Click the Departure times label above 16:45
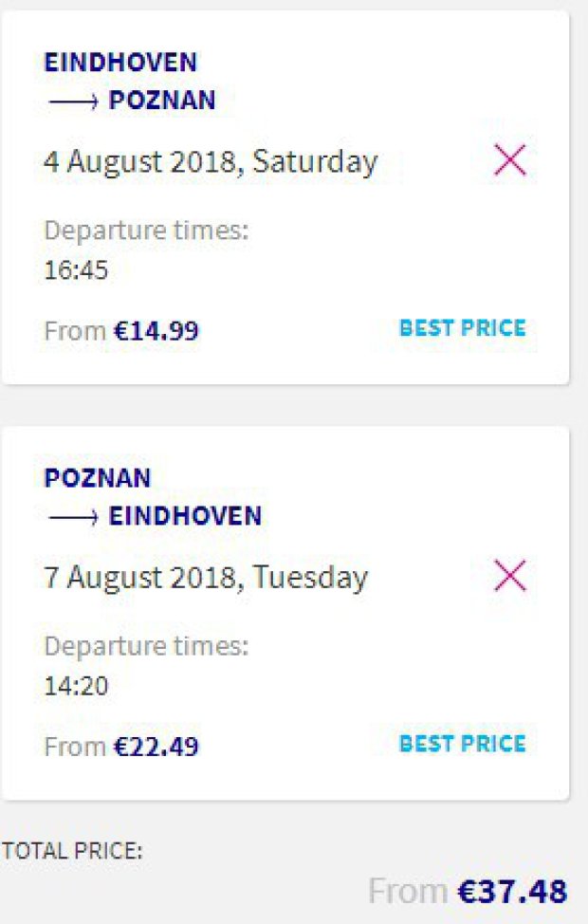The image size is (588, 924). pyautogui.click(x=146, y=231)
